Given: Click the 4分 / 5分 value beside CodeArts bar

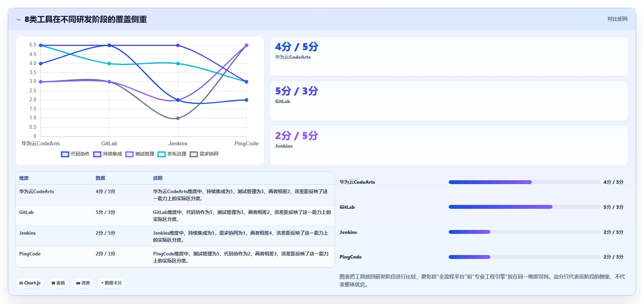Looking at the screenshot, I should pyautogui.click(x=613, y=182).
